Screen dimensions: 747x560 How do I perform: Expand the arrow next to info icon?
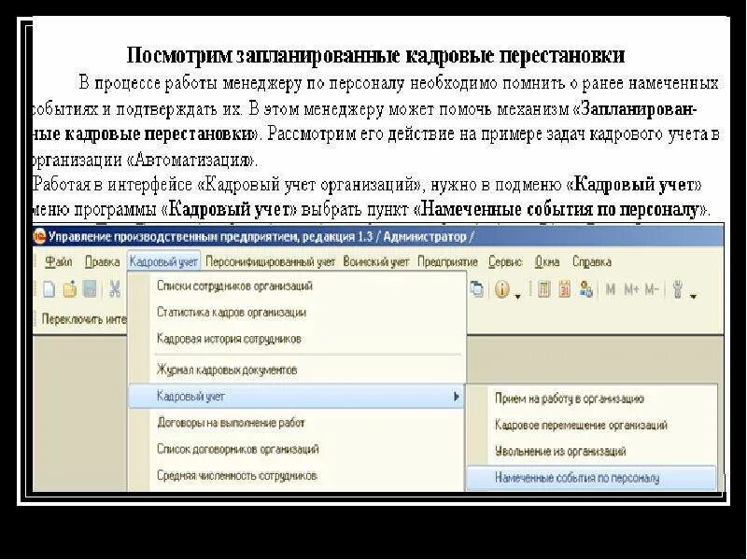[518, 296]
